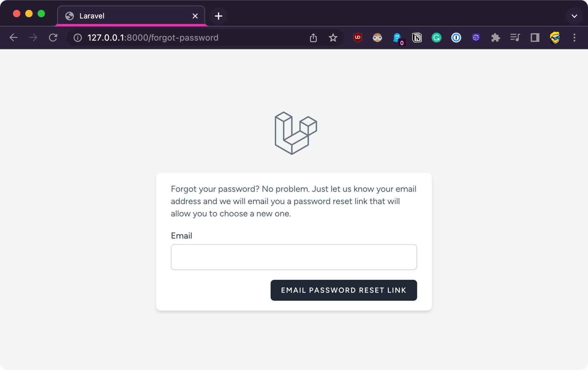Open the Chrome three-dot menu
The image size is (588, 370).
tap(574, 37)
